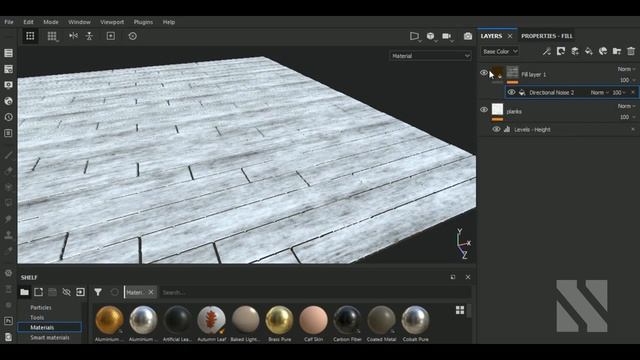Open planks layer blend mode dropdown
The width and height of the screenshot is (640, 360).
point(626,106)
